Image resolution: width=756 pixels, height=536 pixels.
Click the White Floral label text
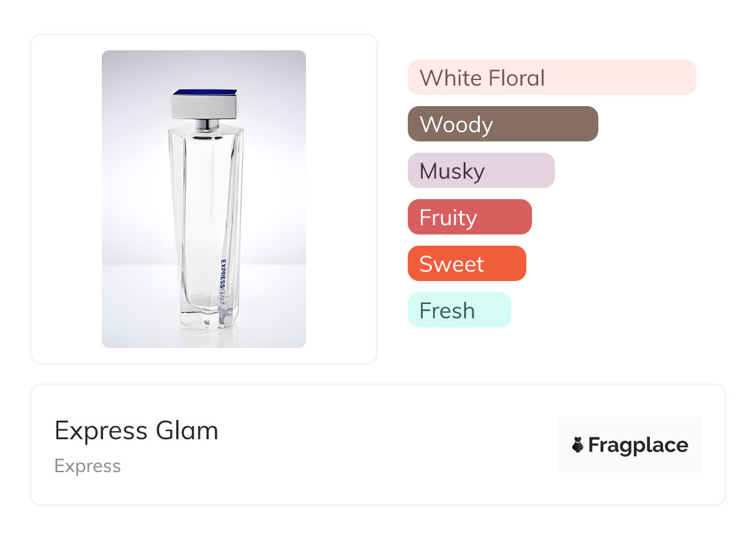click(x=482, y=78)
